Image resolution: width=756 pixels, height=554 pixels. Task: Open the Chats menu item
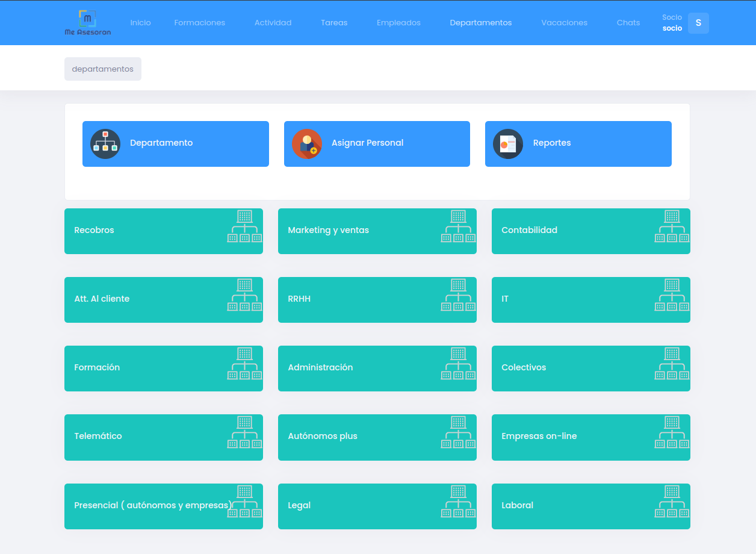[x=628, y=23]
